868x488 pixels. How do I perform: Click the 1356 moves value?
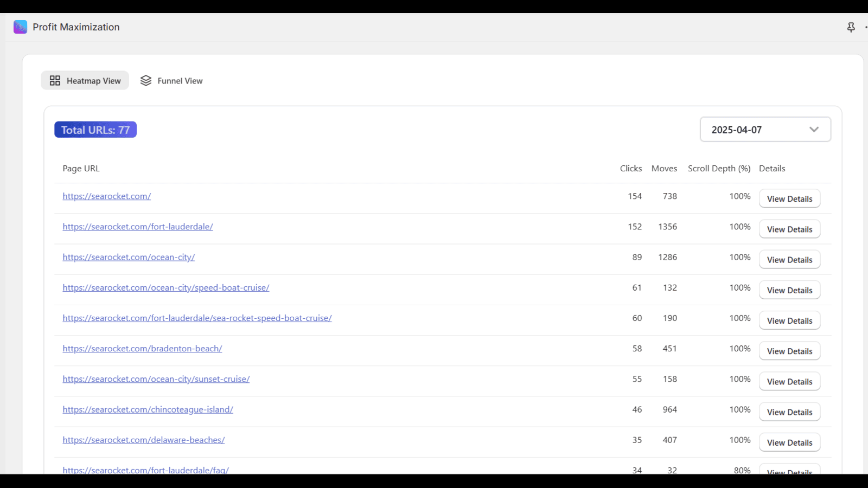point(668,227)
